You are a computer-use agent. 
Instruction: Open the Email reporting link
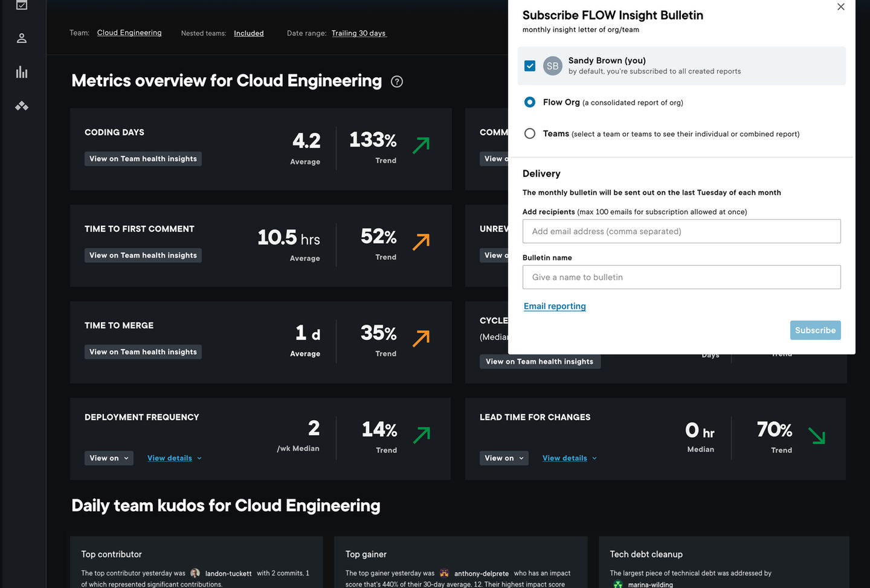555,306
